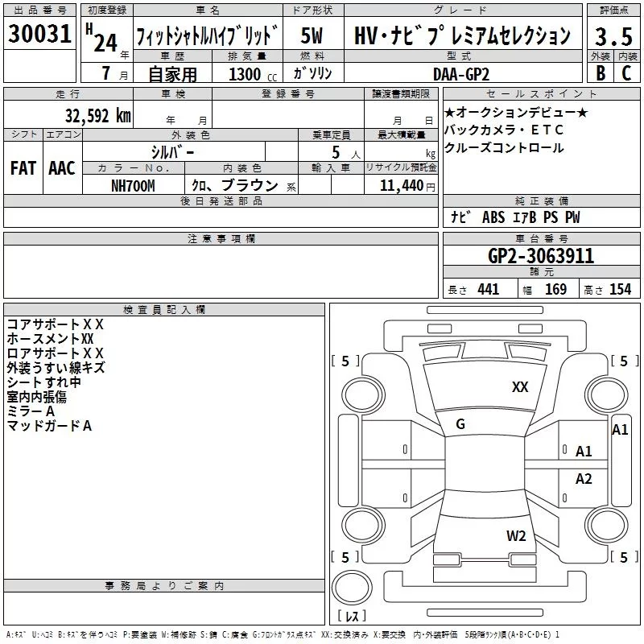Click the door type 5W
Viewport: 644px width, 644px height.
[312, 35]
